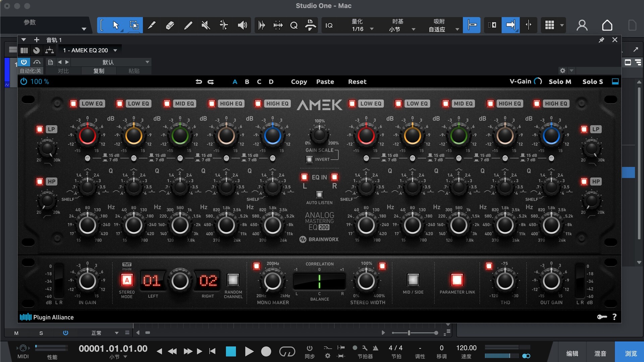The height and width of the screenshot is (362, 644).
Task: Toggle AUTO LISTEN button
Action: point(319,194)
